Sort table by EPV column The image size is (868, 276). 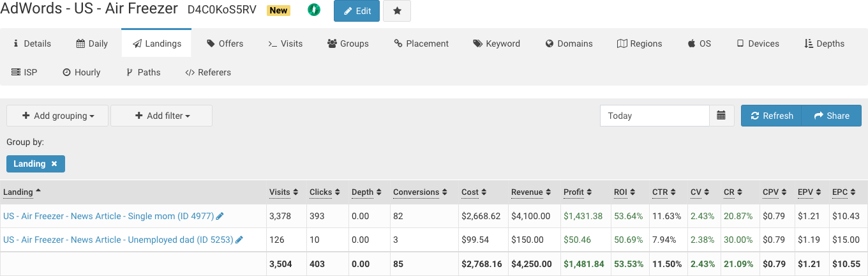[809, 192]
